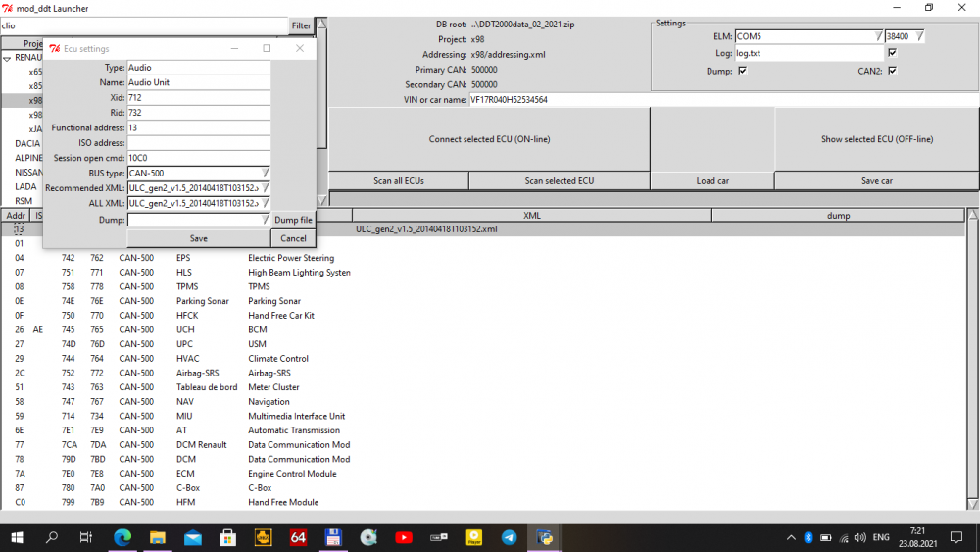
Task: Open the Dump dropdown in Ecu settings
Action: coord(265,220)
